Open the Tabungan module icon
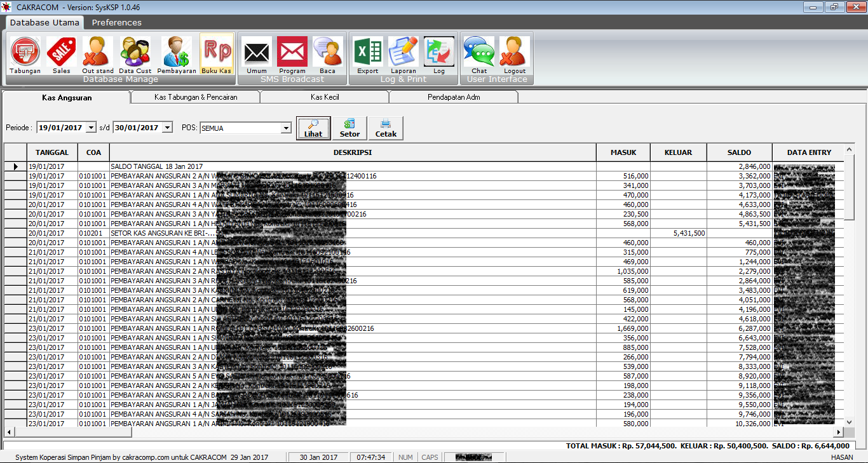This screenshot has height=463, width=868. [x=25, y=52]
